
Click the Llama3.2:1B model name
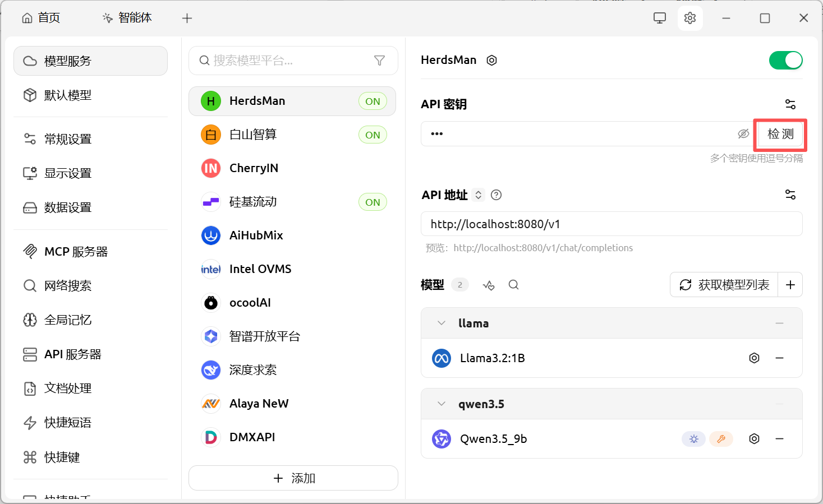pos(493,358)
